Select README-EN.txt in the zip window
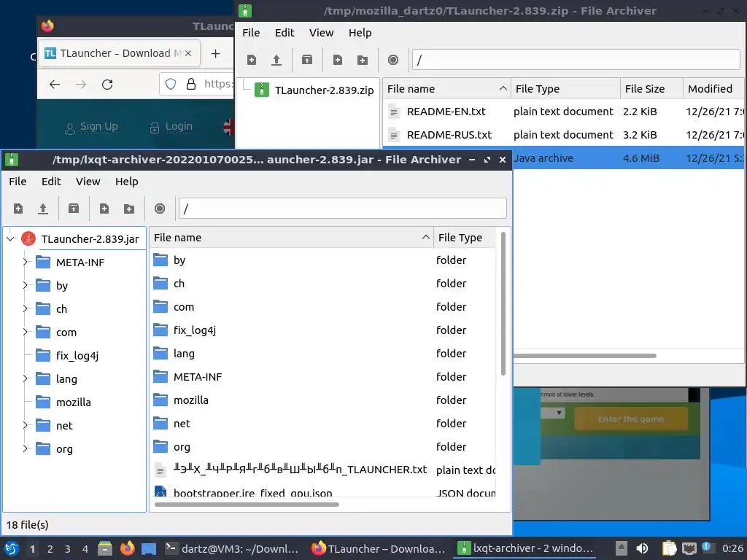Screen dimensions: 747x560 click(564, 112)
